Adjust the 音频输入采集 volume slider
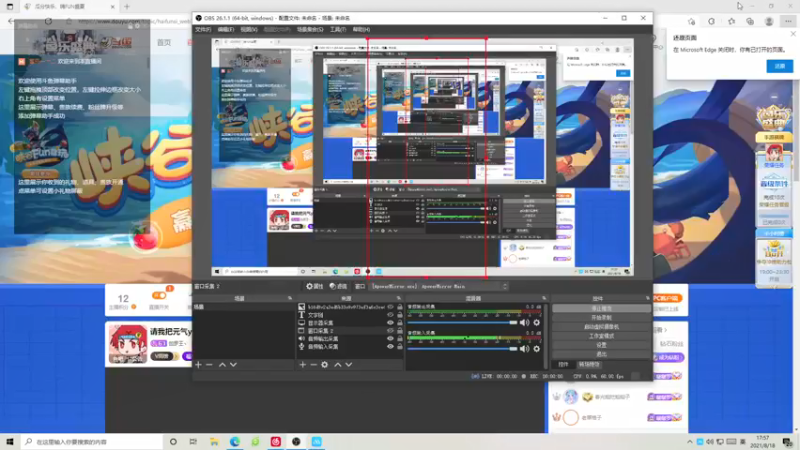The image size is (800, 450). pyautogui.click(x=462, y=348)
